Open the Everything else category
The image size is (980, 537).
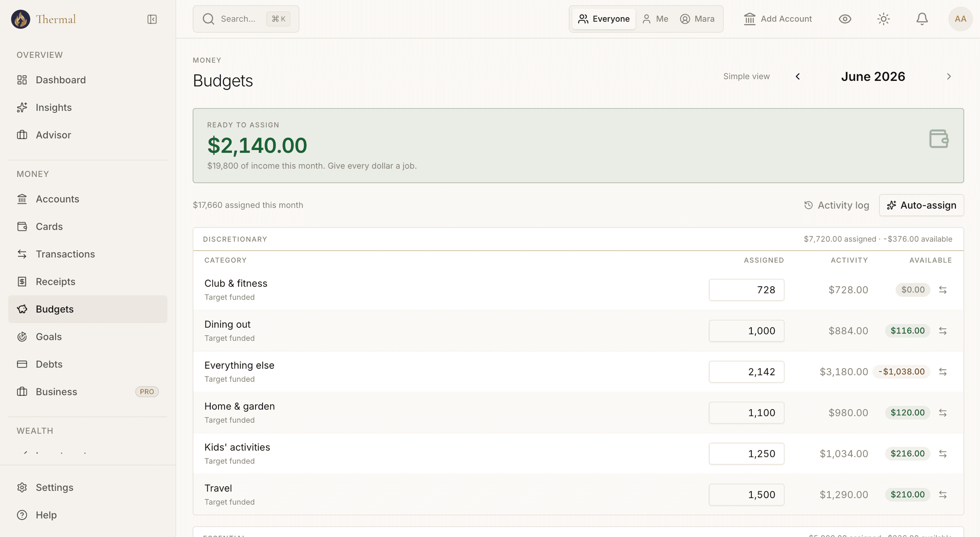tap(239, 365)
